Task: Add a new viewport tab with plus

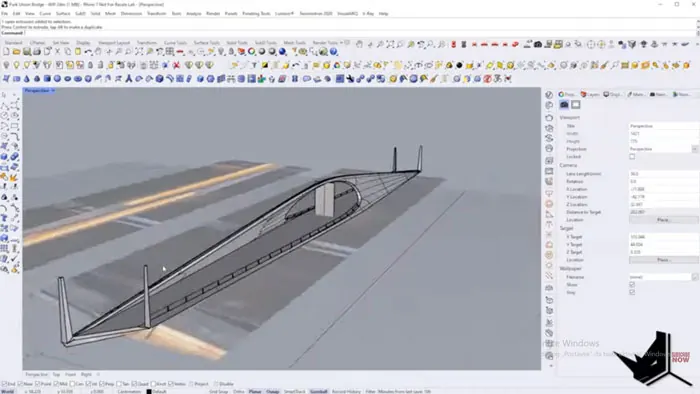Action: [x=98, y=374]
